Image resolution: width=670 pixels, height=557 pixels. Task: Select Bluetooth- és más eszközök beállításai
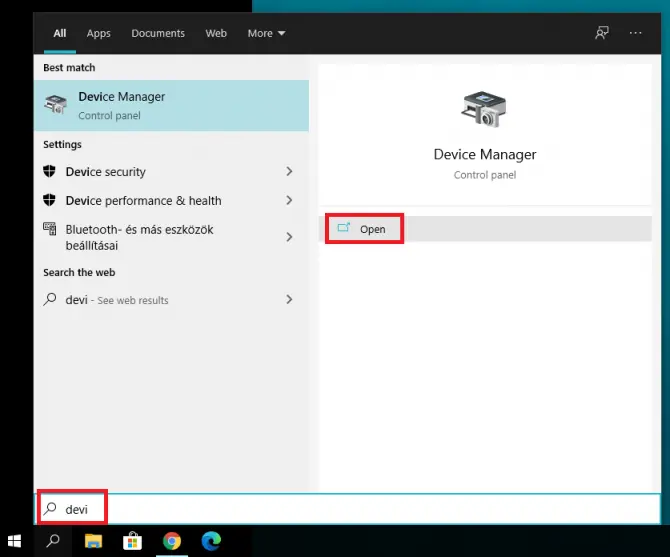point(171,237)
